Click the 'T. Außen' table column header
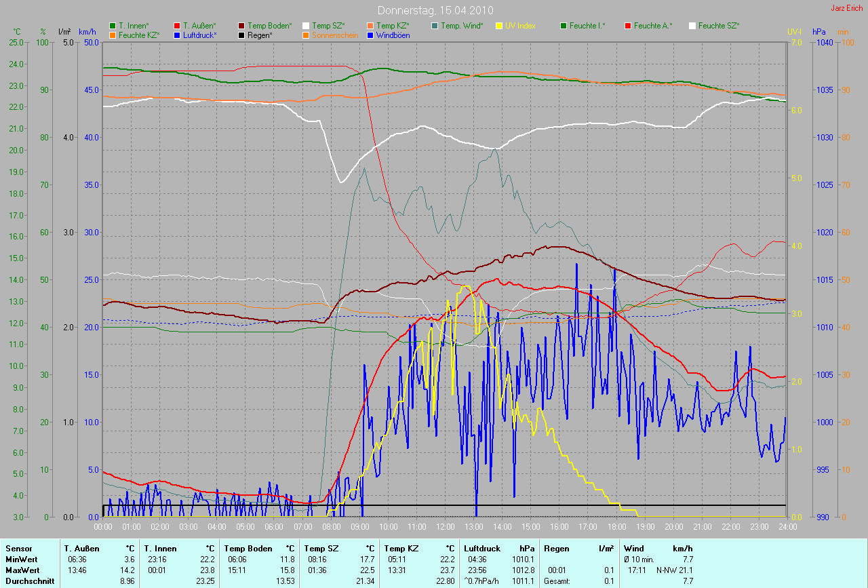The image size is (868, 588). tap(81, 549)
